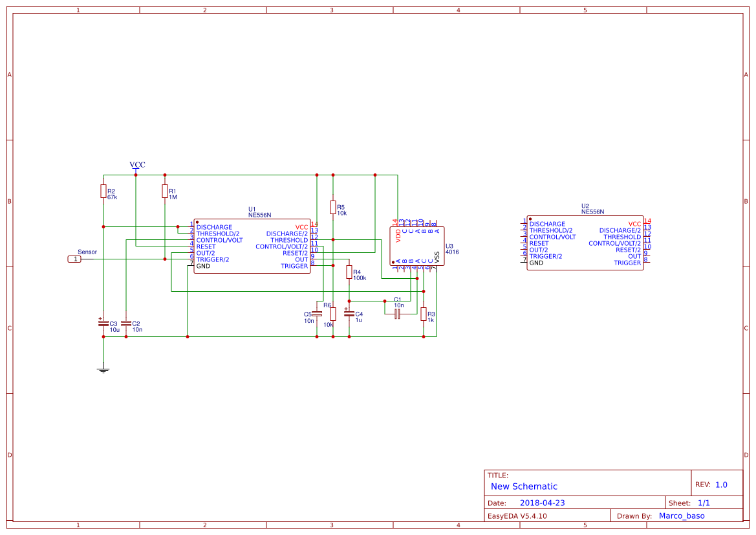Screen dimensions: 756x535
Task: Select the R6 resistor symbol
Action: click(332, 314)
